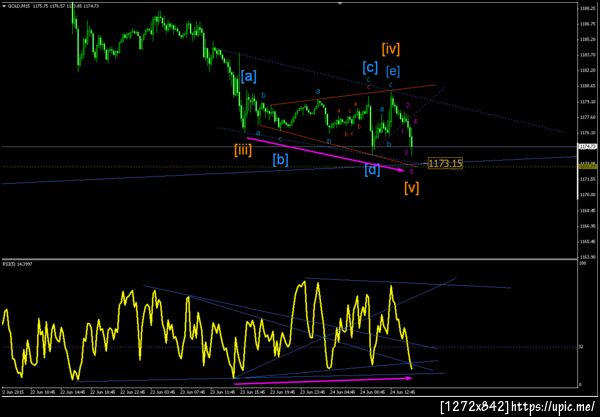
Task: Click the 1180.65 price axis value
Action: [588, 86]
